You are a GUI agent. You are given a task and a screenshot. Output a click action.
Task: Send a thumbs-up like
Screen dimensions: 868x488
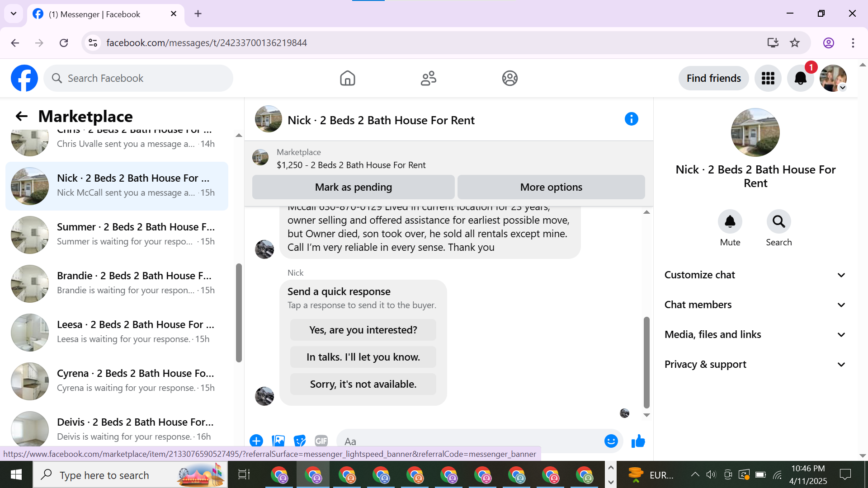pos(638,441)
